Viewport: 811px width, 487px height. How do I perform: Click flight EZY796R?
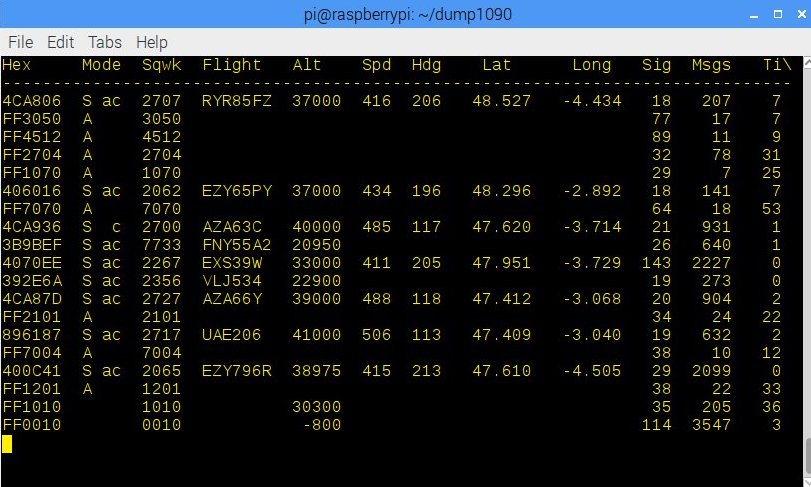237,371
